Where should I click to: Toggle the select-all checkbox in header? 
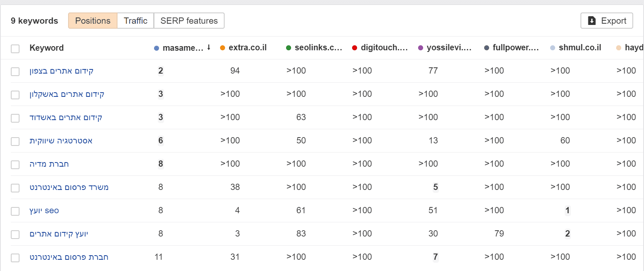point(15,49)
